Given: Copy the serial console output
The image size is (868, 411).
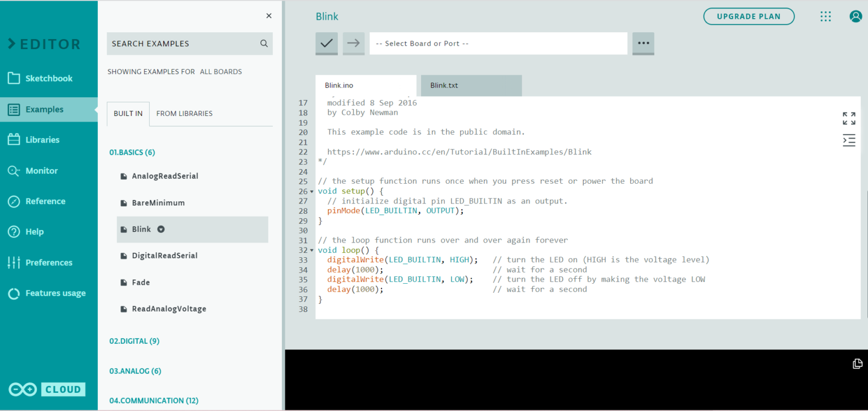Looking at the screenshot, I should tap(857, 364).
